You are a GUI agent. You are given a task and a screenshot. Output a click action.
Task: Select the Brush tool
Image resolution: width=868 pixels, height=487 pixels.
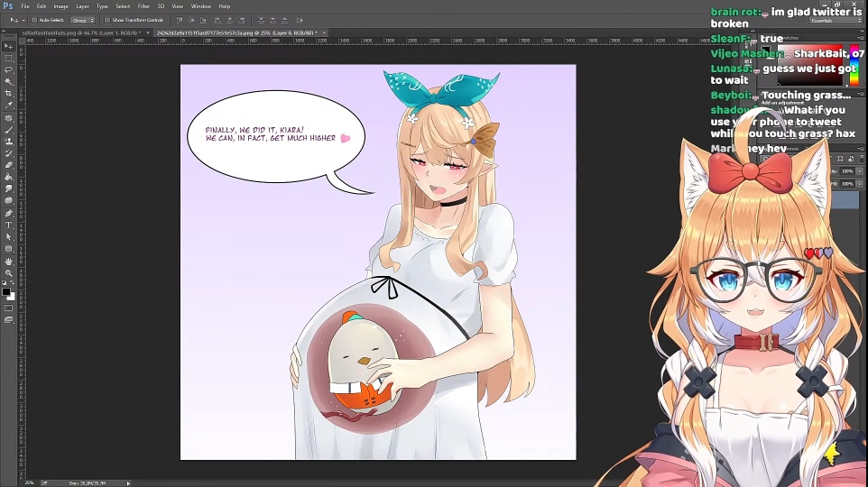coord(8,130)
